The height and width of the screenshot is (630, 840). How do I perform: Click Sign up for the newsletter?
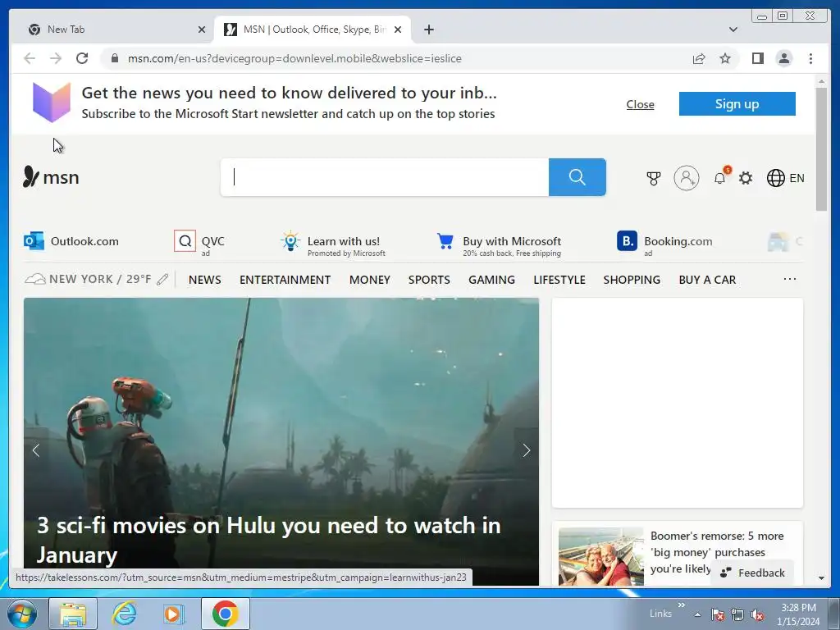click(737, 104)
